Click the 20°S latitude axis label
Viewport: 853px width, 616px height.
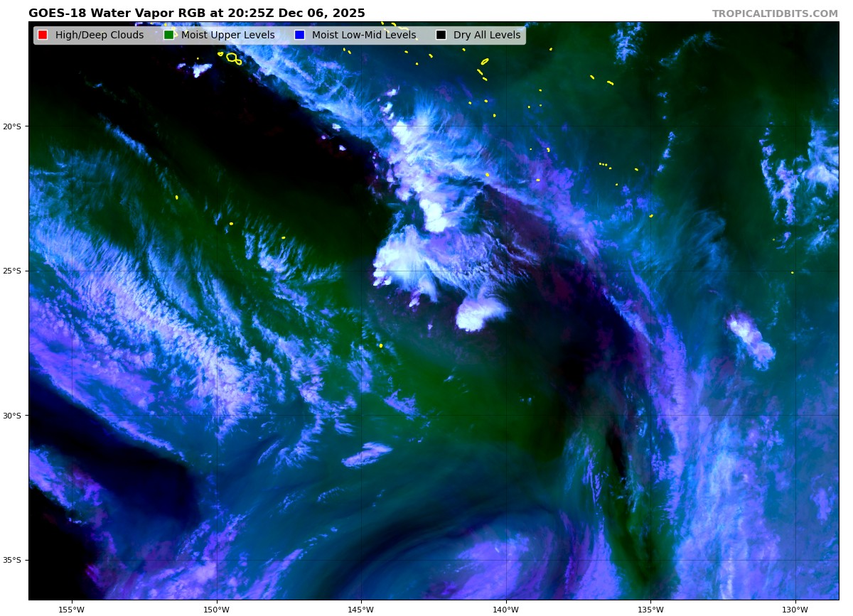tap(12, 126)
